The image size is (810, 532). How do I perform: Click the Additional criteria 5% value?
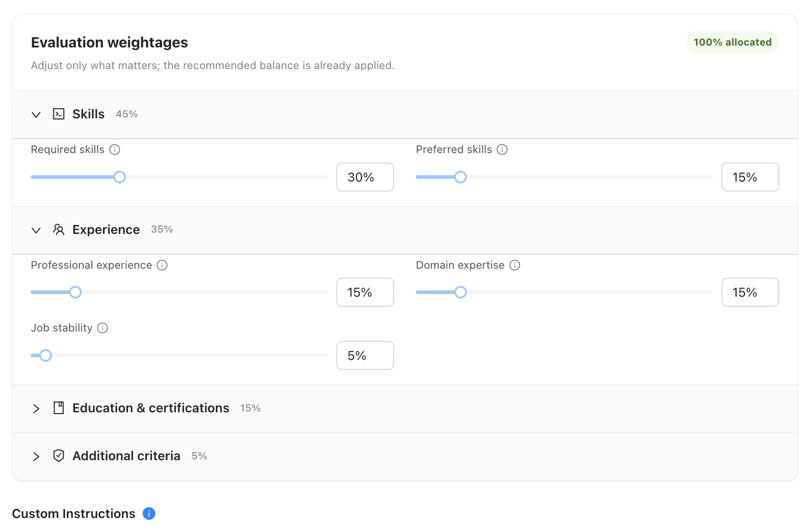[200, 456]
